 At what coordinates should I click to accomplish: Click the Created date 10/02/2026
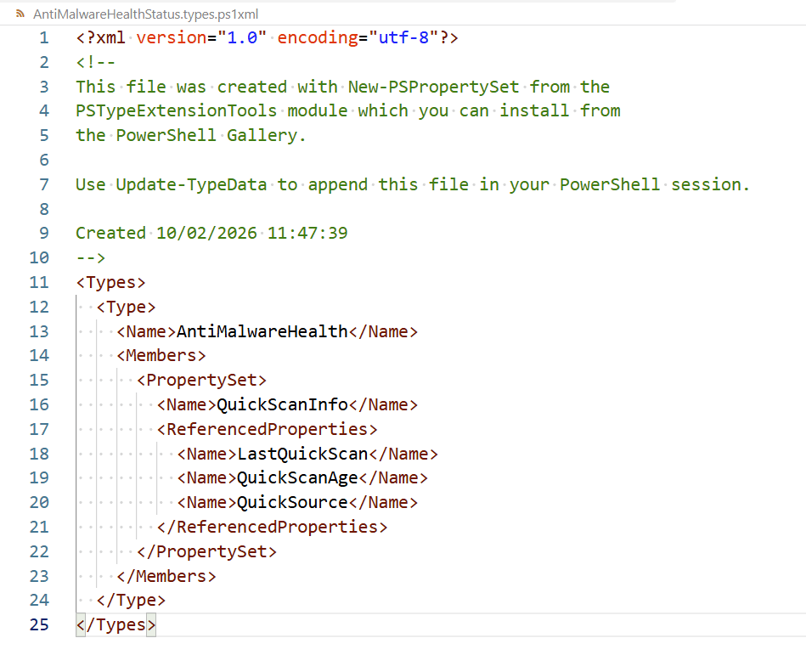(x=206, y=234)
